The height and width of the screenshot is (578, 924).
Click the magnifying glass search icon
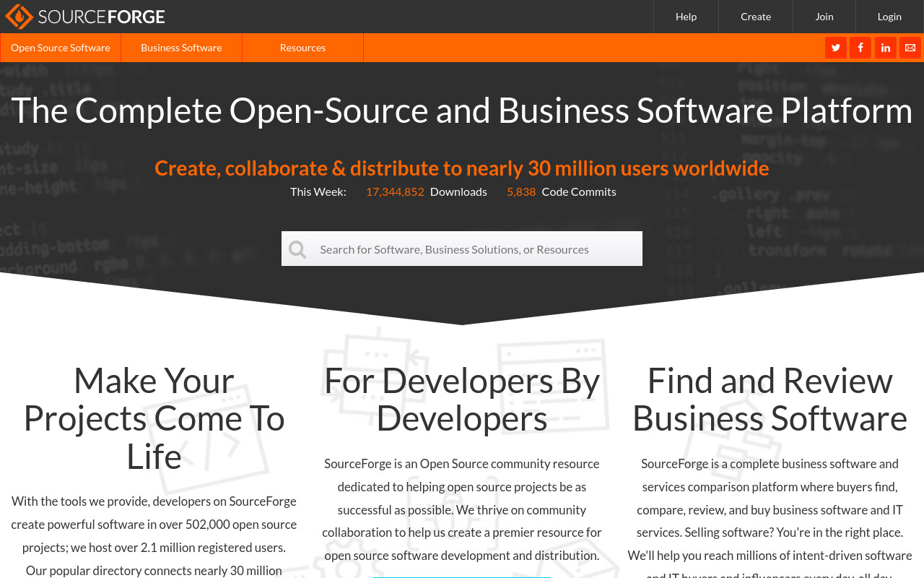(297, 249)
